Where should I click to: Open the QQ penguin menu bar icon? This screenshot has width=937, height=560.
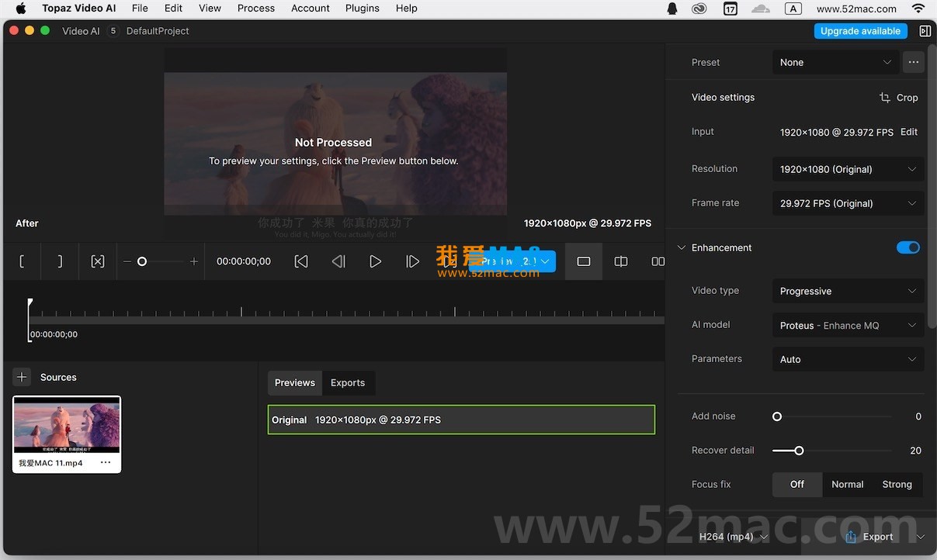(672, 9)
